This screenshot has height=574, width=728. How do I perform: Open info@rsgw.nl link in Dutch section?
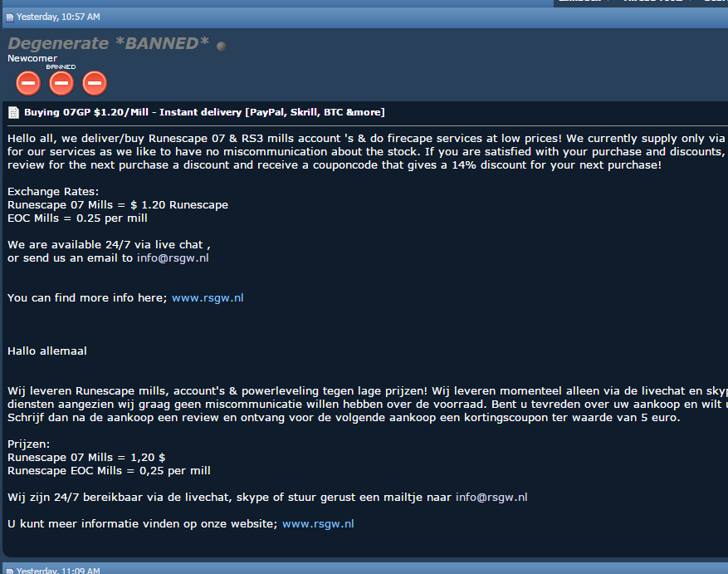pyautogui.click(x=491, y=498)
